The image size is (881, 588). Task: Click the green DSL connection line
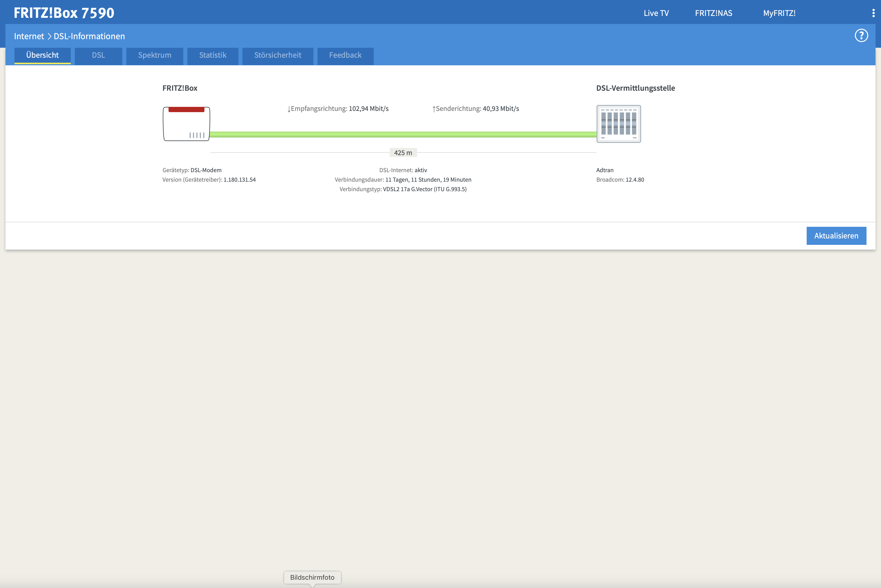pos(403,135)
